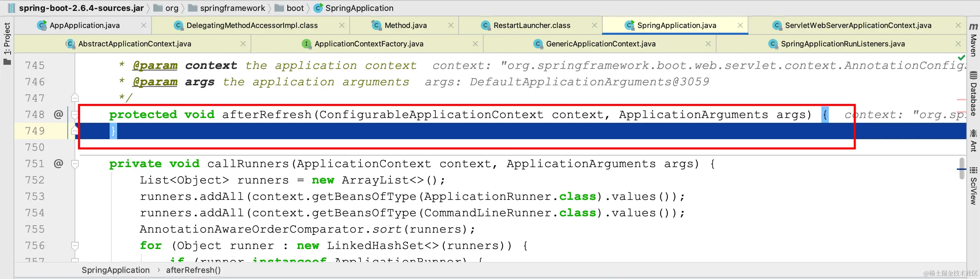Close GenericApplicationContext.java tab
The width and height of the screenshot is (980, 279).
(x=708, y=44)
